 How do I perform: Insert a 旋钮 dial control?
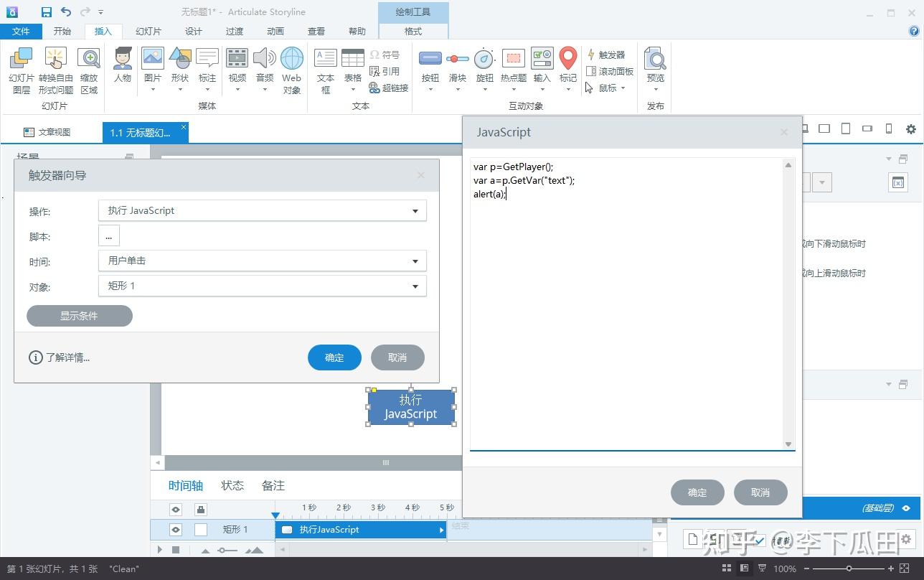point(484,65)
